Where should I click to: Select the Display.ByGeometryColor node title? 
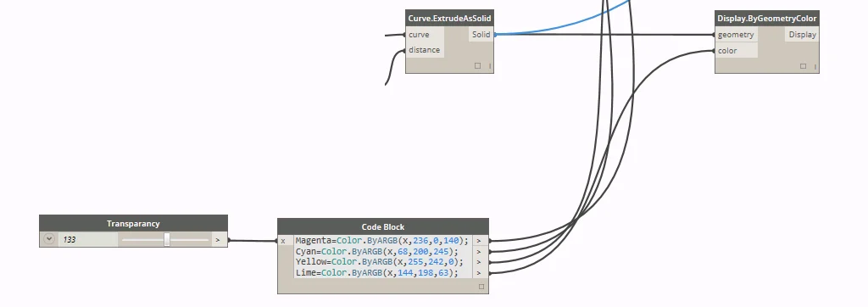pos(766,19)
